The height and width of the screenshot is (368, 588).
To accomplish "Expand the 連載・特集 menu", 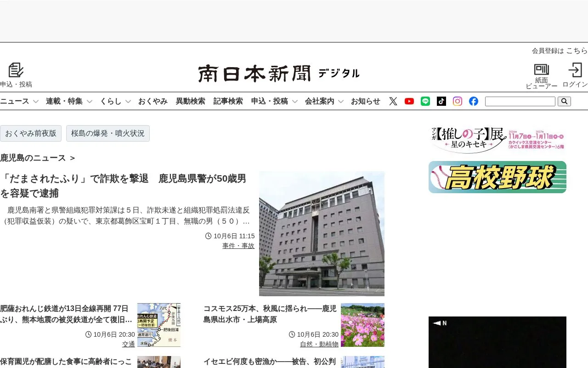I will coord(69,101).
